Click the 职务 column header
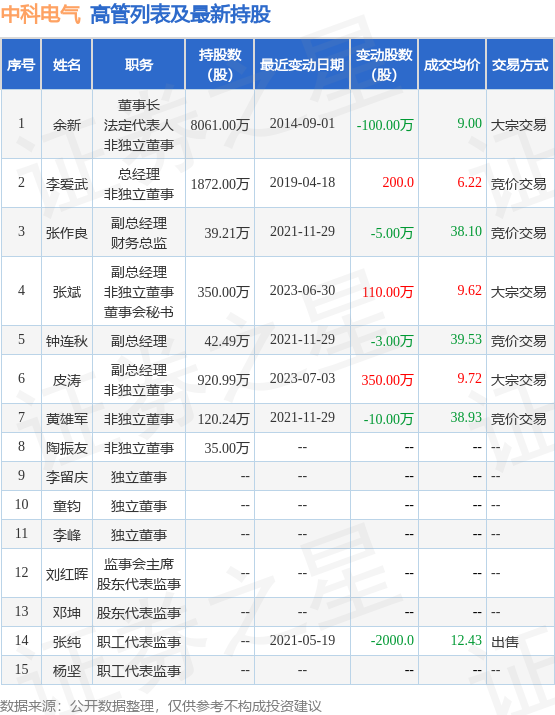The image size is (555, 715). tap(139, 65)
